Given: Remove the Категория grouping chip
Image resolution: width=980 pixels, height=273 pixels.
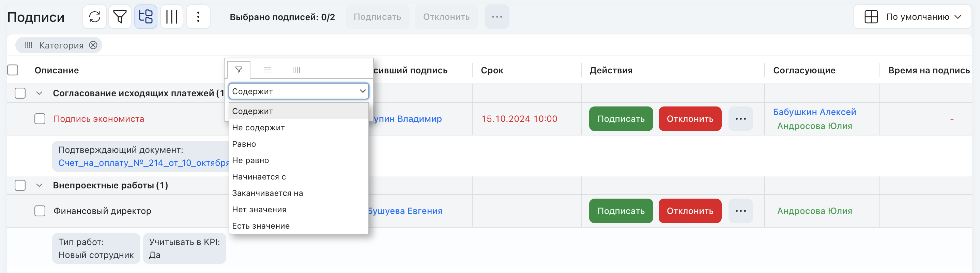Looking at the screenshot, I should click(93, 45).
